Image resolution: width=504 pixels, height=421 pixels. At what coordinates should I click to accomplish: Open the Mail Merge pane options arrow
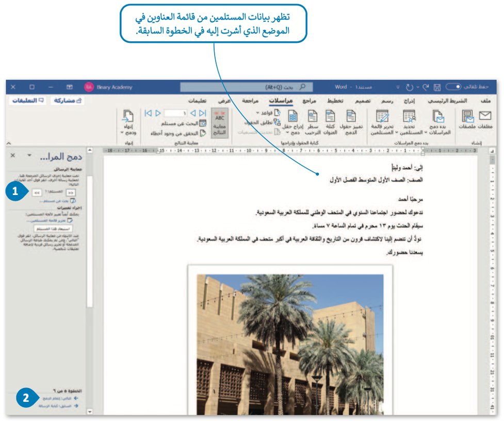(x=29, y=155)
